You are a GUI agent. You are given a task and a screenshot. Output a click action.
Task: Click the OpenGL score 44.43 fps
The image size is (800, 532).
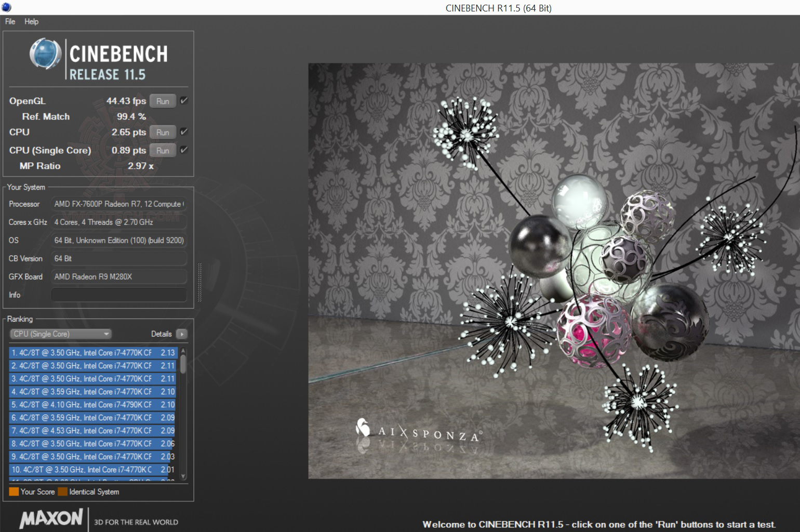coord(126,101)
